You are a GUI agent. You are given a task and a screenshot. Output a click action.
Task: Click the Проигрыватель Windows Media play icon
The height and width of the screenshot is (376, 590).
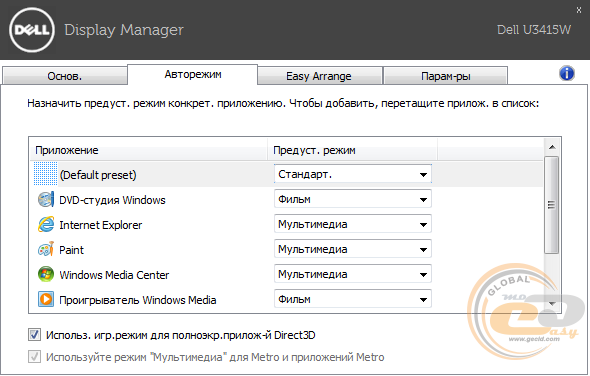[x=46, y=299]
